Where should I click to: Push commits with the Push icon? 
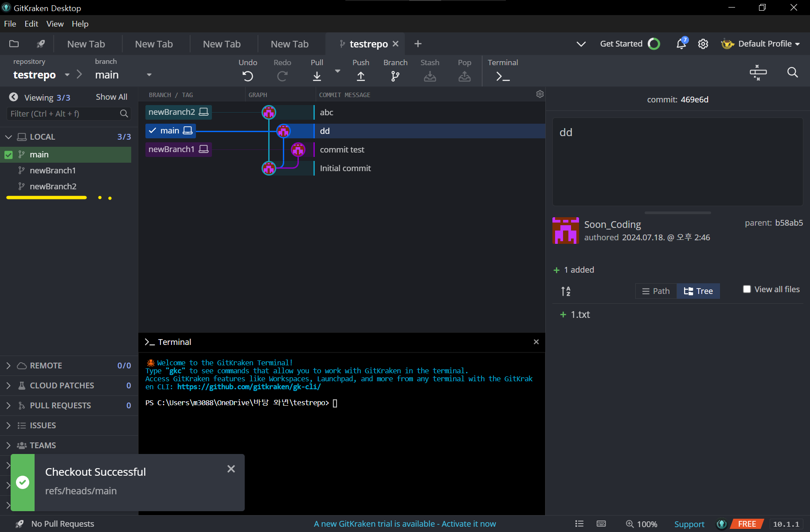pyautogui.click(x=361, y=76)
